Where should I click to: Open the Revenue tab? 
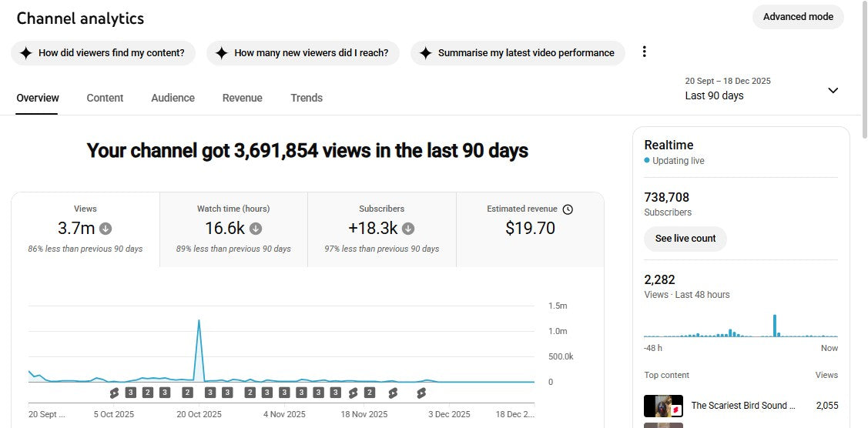point(242,98)
